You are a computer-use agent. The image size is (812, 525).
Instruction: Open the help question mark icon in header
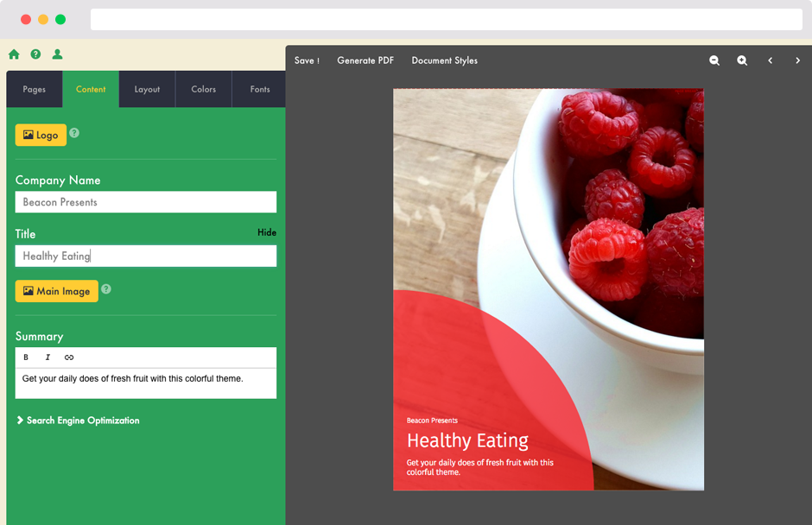pyautogui.click(x=35, y=54)
